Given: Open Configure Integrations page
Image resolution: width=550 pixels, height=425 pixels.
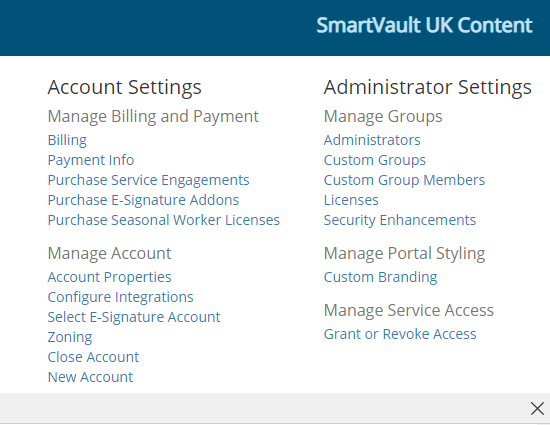Looking at the screenshot, I should click(120, 297).
